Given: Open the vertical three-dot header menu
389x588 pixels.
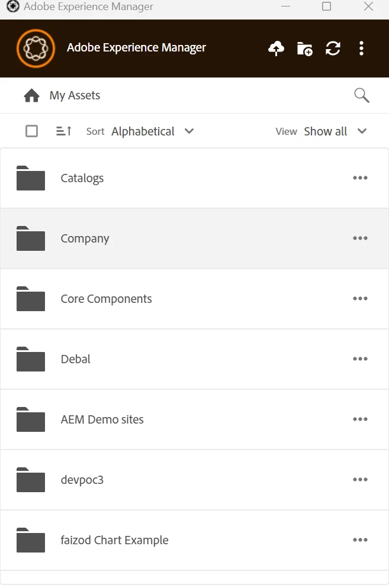Looking at the screenshot, I should (x=361, y=49).
